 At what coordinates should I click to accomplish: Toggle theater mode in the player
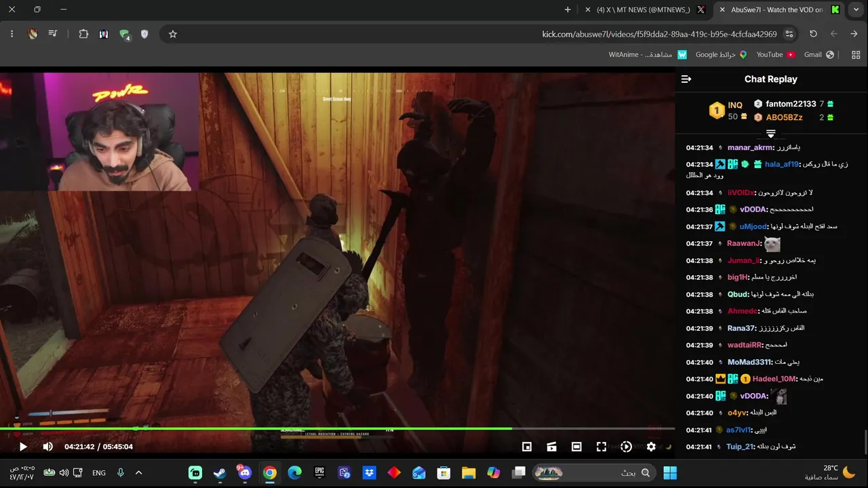(x=576, y=447)
